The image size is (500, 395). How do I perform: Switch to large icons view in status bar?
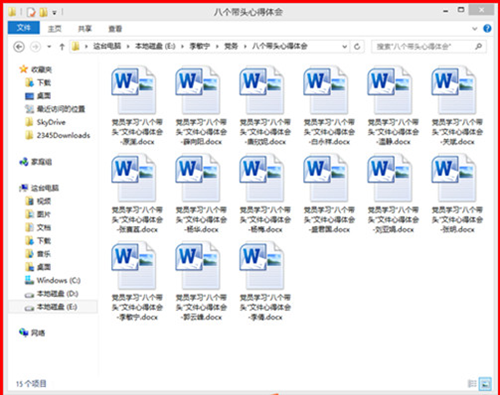[x=485, y=384]
